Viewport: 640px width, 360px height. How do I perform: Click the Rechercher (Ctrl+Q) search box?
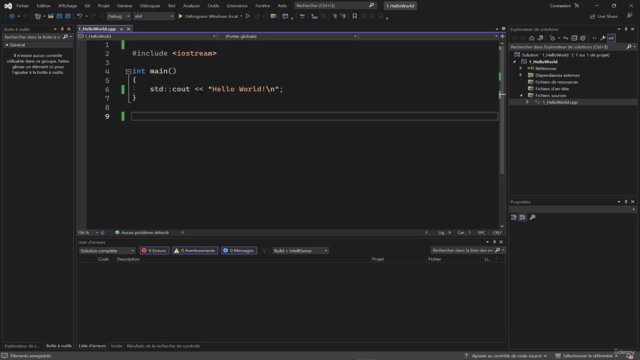335,6
